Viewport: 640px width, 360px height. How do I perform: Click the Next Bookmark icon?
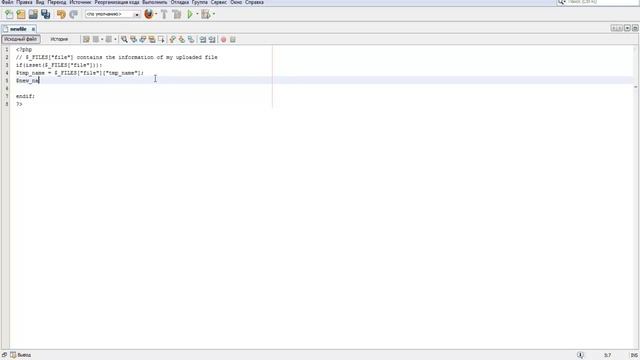click(x=182, y=39)
